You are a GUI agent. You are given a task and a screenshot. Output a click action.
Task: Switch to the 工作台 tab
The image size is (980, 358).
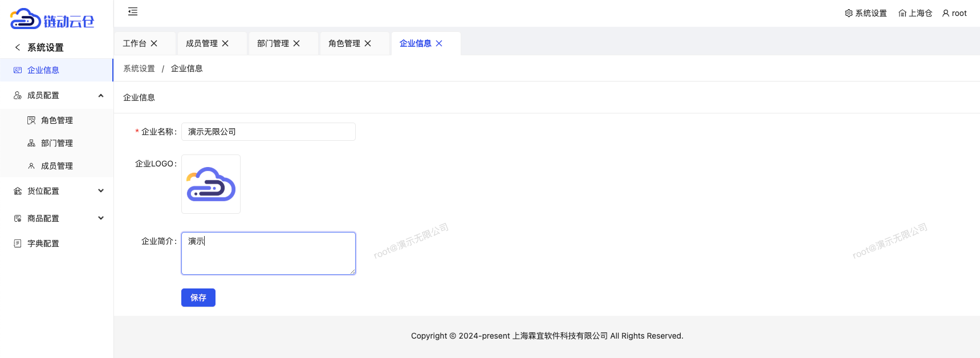pos(135,43)
